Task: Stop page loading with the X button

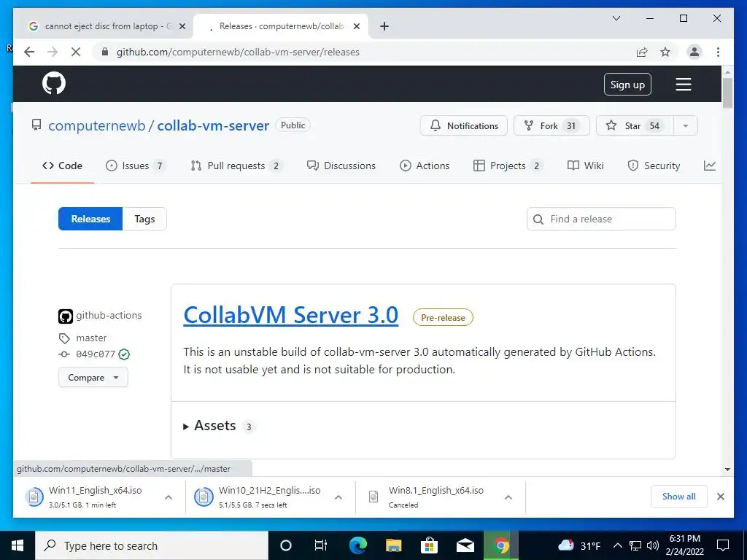Action: pos(75,52)
